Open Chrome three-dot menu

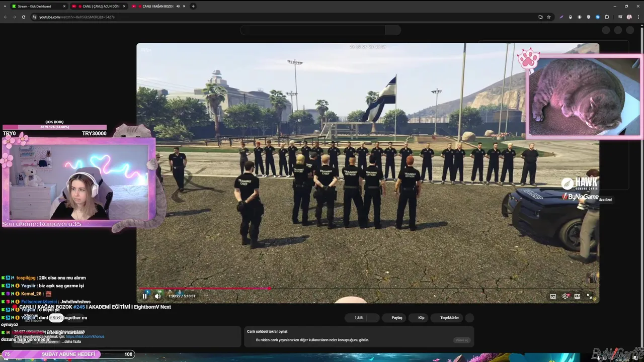(638, 17)
